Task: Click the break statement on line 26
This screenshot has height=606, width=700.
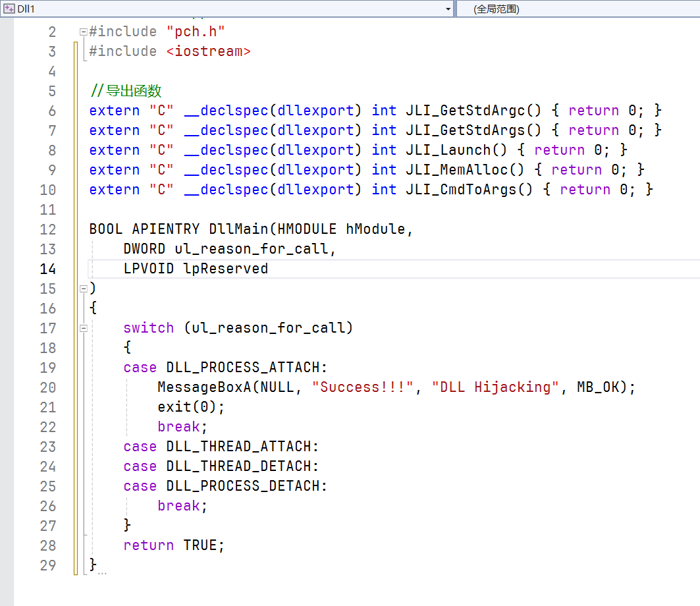Action: (x=182, y=506)
